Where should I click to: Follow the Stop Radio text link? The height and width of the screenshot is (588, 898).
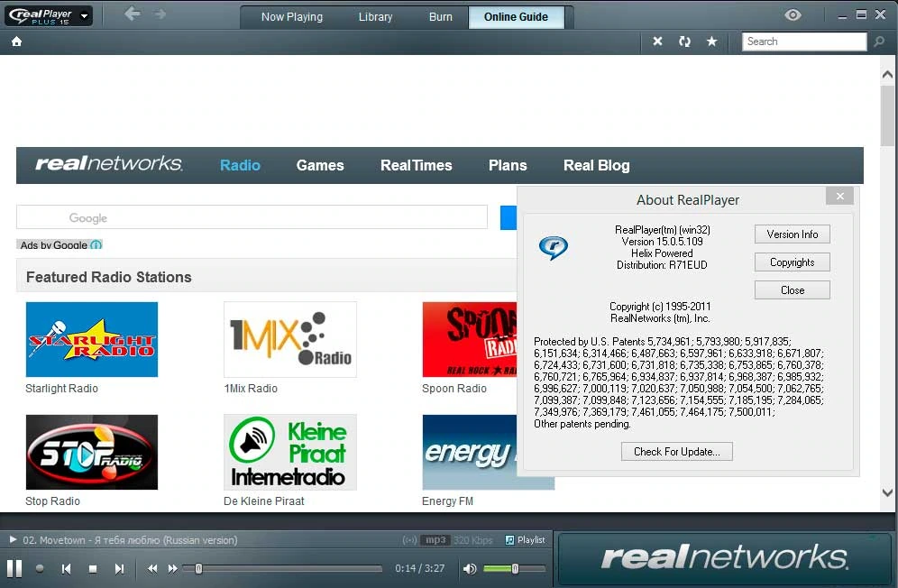tap(52, 501)
